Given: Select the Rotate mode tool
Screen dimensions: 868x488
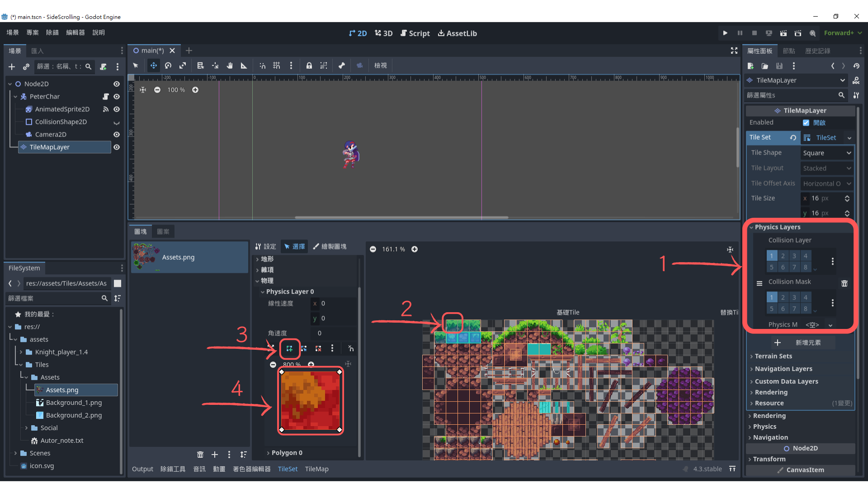Looking at the screenshot, I should pos(168,66).
